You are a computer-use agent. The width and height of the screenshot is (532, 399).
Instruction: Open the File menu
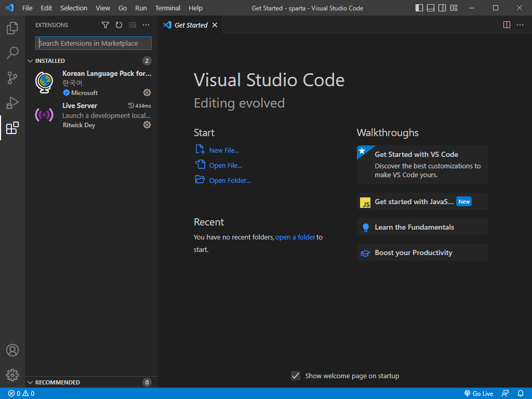point(28,8)
